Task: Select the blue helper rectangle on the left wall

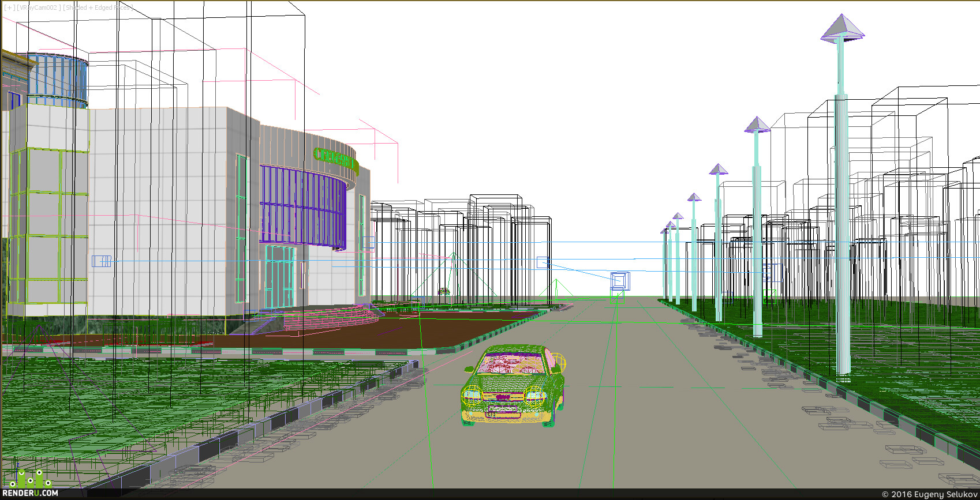Action: pyautogui.click(x=102, y=261)
